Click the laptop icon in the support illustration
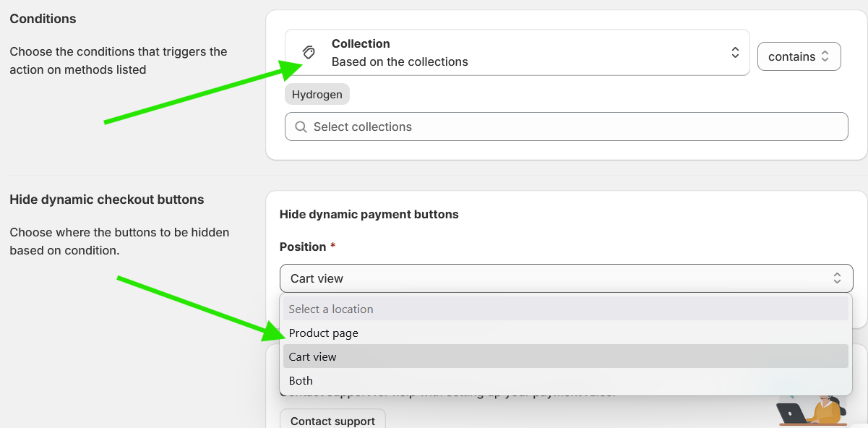Viewport: 868px width, 428px height. pos(791,414)
